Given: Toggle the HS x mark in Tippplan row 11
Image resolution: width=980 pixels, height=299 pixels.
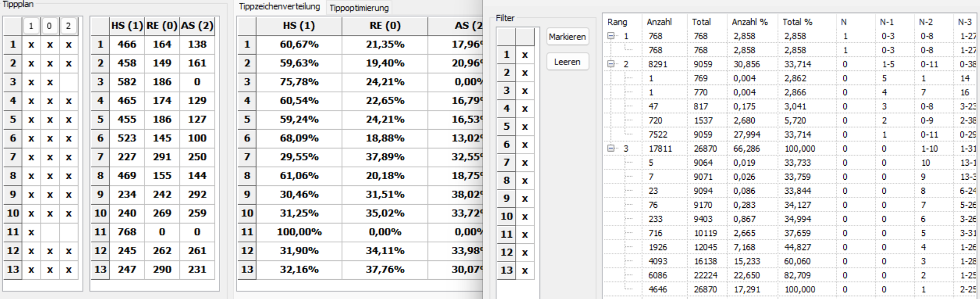Looking at the screenshot, I should coord(31,232).
